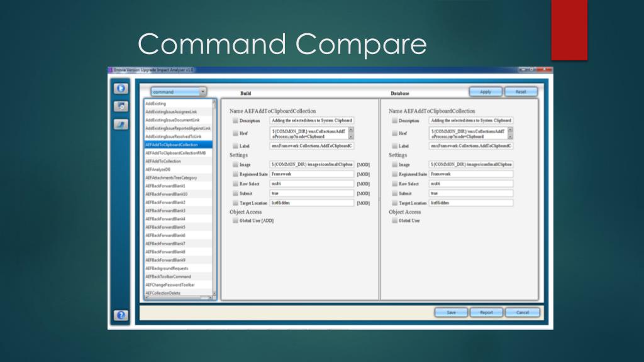This screenshot has width=644, height=362.
Task: Click the Save button
Action: pos(451,312)
